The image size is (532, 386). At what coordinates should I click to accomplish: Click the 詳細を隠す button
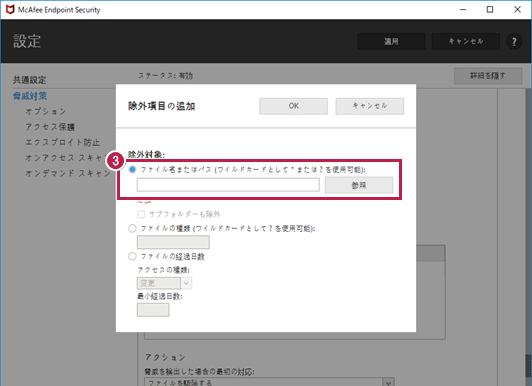coord(488,76)
